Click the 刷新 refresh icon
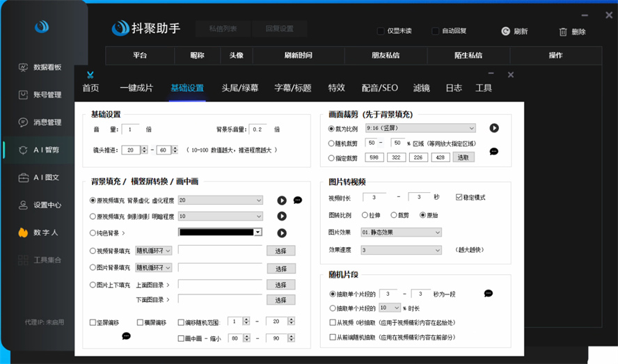Screen dimensions: 618x364 [x=506, y=31]
